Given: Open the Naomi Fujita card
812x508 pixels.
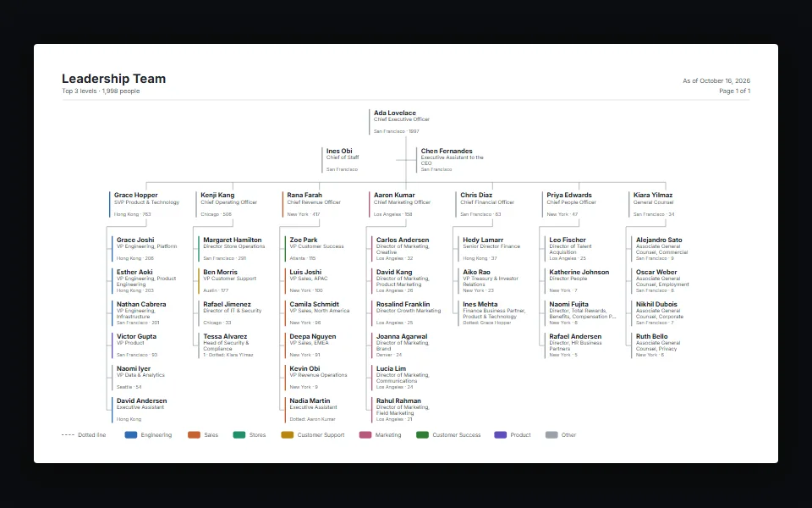Looking at the screenshot, I should [580, 313].
